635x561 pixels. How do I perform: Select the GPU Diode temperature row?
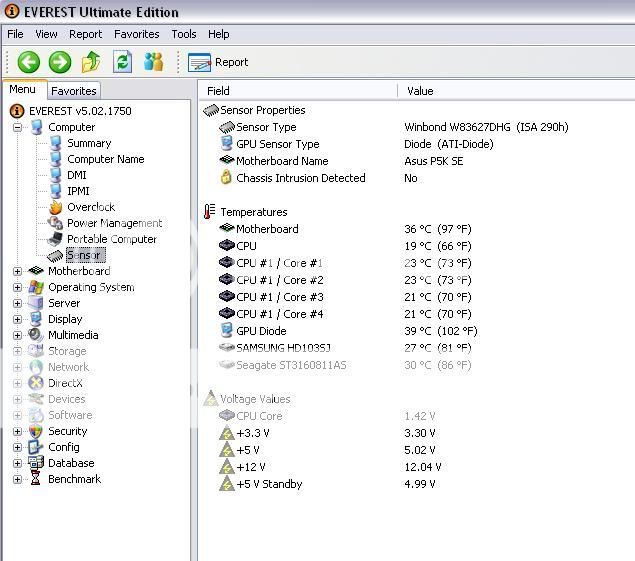261,331
